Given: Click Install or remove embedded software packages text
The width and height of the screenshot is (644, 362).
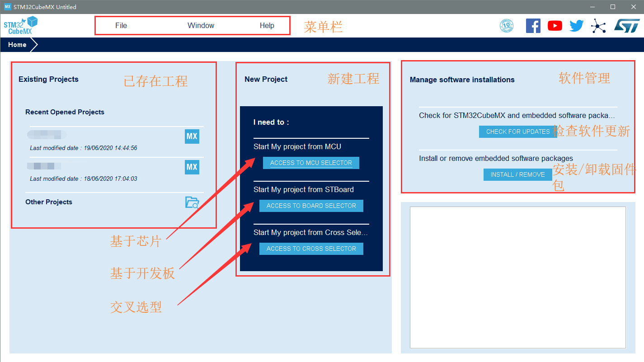Looking at the screenshot, I should [496, 158].
